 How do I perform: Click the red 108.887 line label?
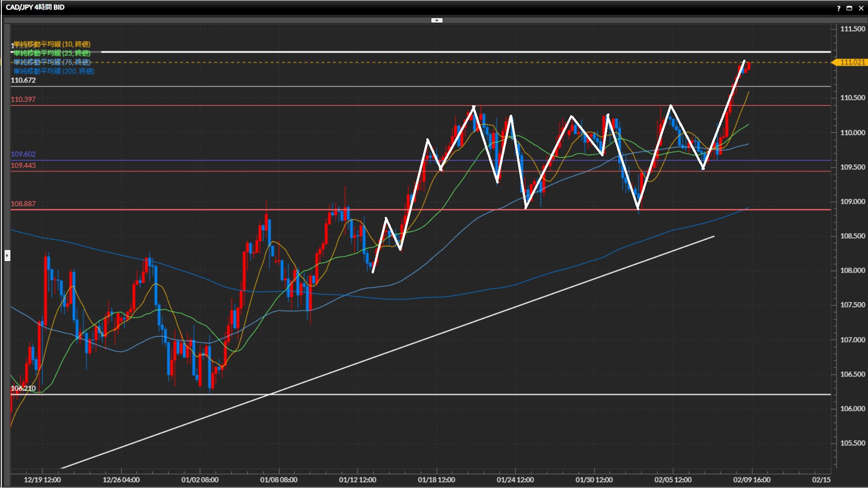point(23,204)
